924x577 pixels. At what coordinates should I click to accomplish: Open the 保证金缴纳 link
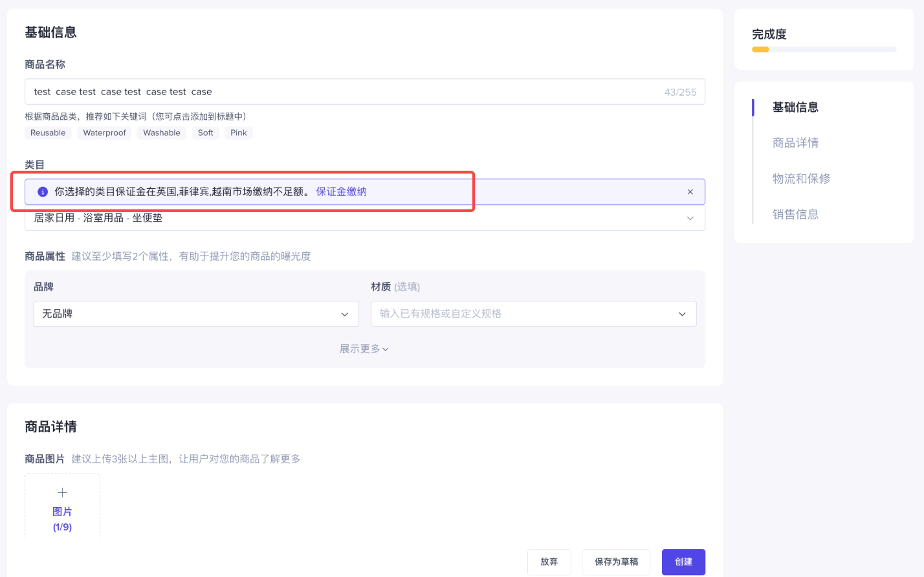[341, 192]
